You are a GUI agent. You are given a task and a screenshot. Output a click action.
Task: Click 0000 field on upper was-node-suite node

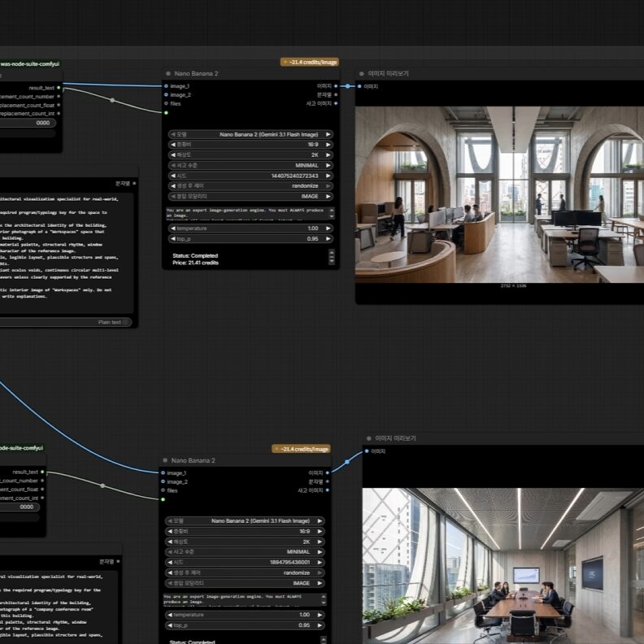pyautogui.click(x=28, y=123)
